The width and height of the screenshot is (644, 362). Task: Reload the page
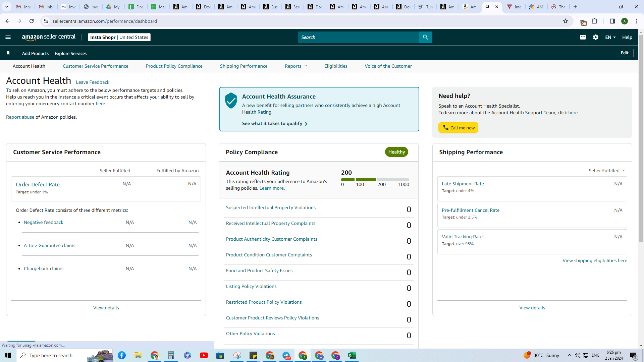[x=32, y=21]
